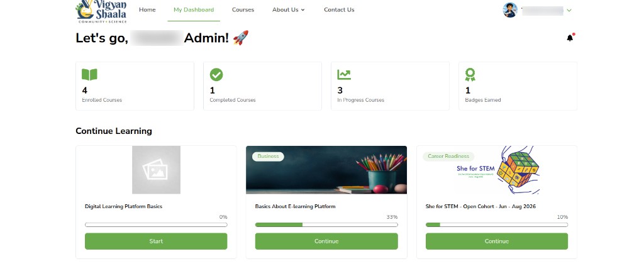This screenshot has width=644, height=266.
Task: Click the Career Readiness category tag
Action: coord(448,157)
